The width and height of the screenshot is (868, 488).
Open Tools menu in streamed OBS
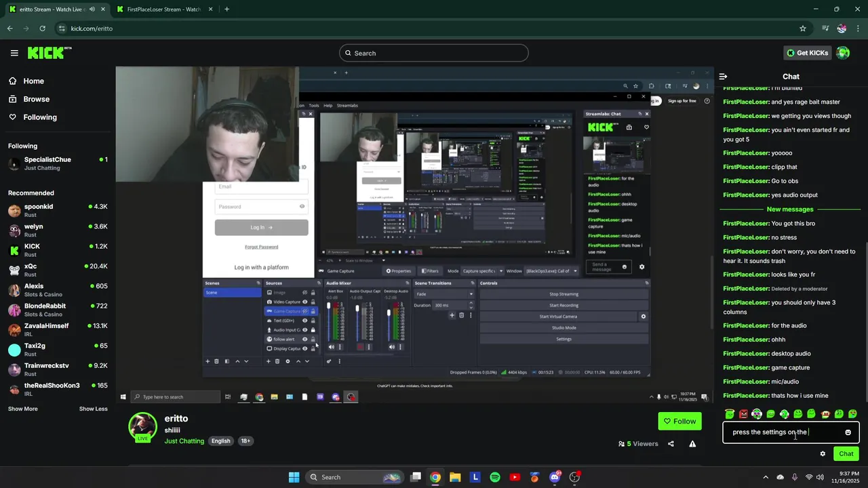point(314,106)
